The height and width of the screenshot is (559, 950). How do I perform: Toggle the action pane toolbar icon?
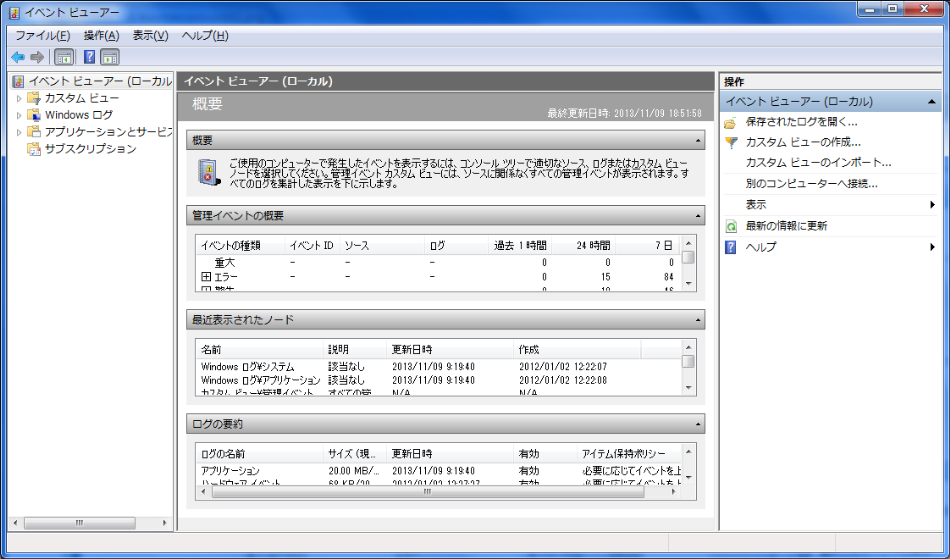point(110,57)
